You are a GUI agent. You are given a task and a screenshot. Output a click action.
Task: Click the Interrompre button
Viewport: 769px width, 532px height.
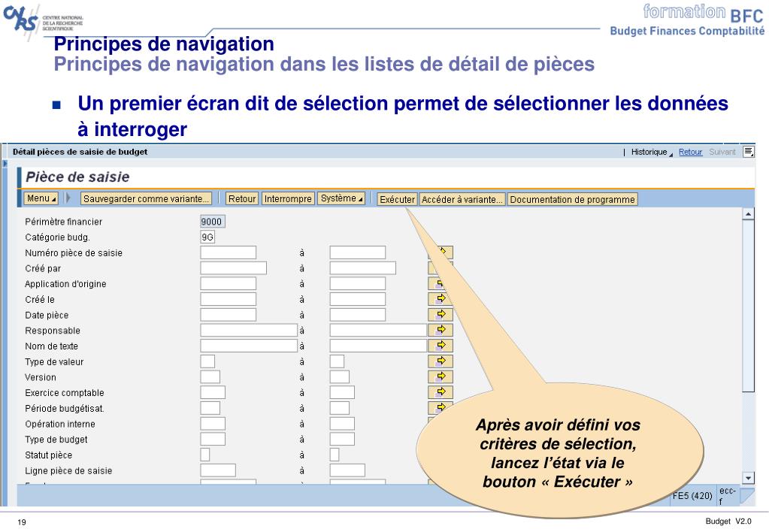tap(288, 198)
